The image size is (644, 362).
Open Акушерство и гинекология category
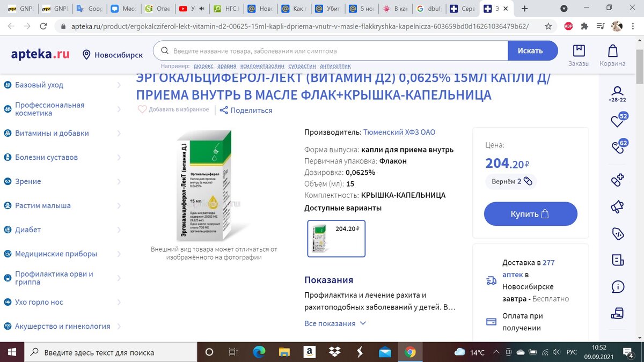63,326
